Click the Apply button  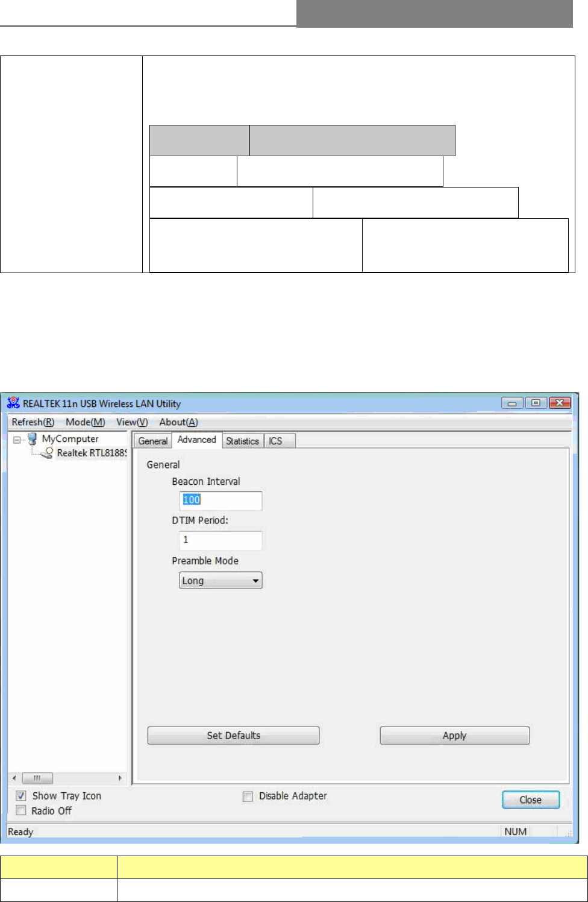point(455,736)
